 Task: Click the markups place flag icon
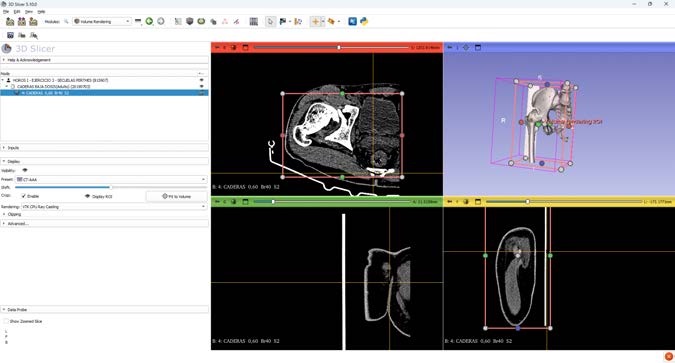tap(283, 22)
